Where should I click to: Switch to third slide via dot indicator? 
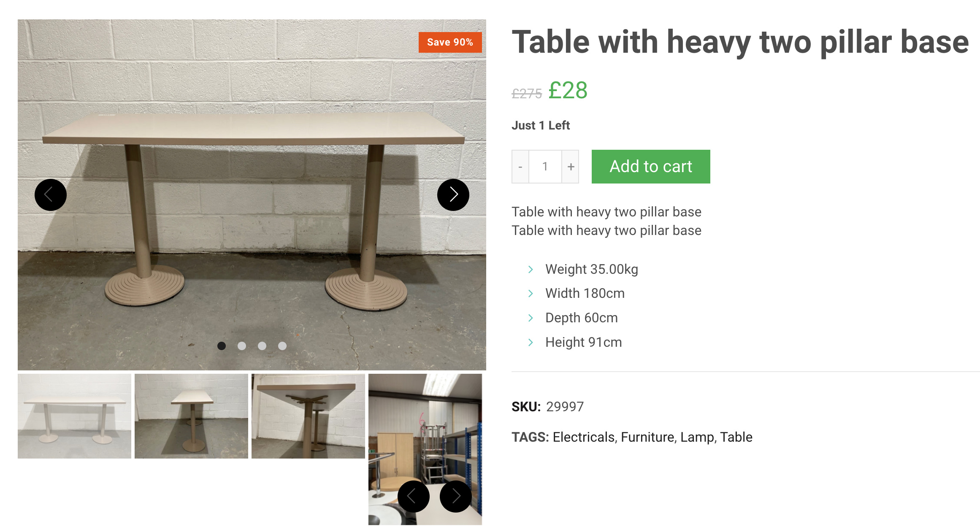(x=262, y=346)
